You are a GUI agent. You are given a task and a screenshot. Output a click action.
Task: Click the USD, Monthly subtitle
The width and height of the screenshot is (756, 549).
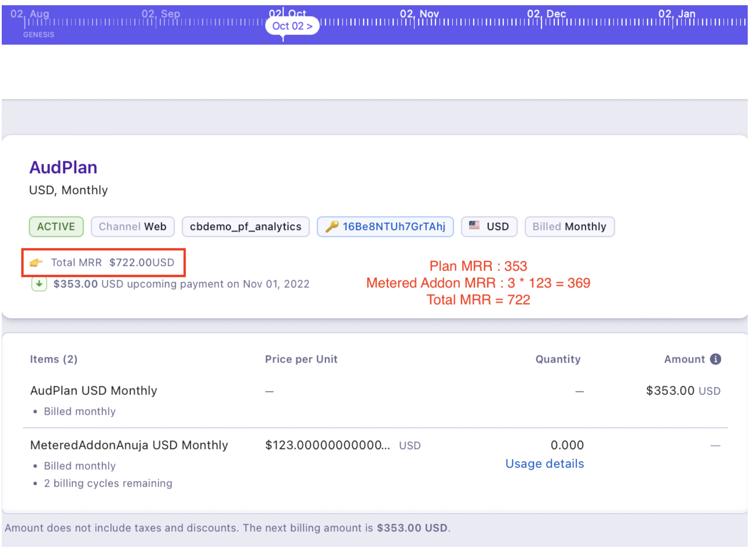tap(68, 190)
